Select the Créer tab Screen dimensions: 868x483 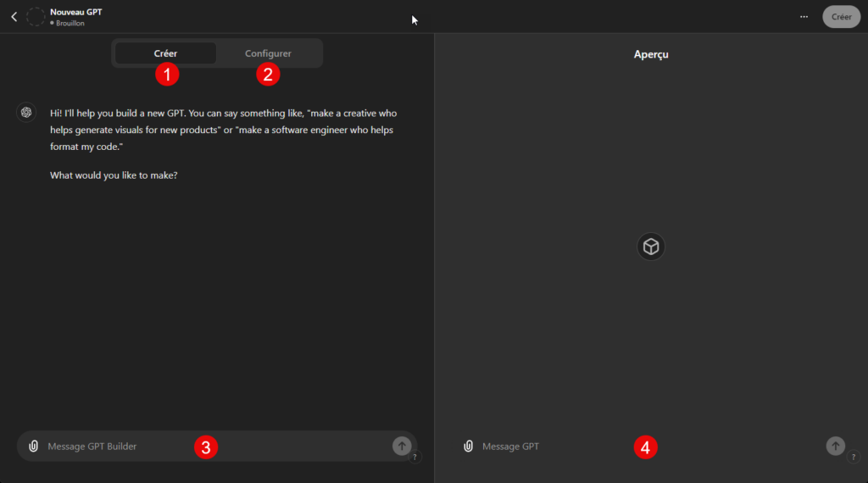pos(165,53)
